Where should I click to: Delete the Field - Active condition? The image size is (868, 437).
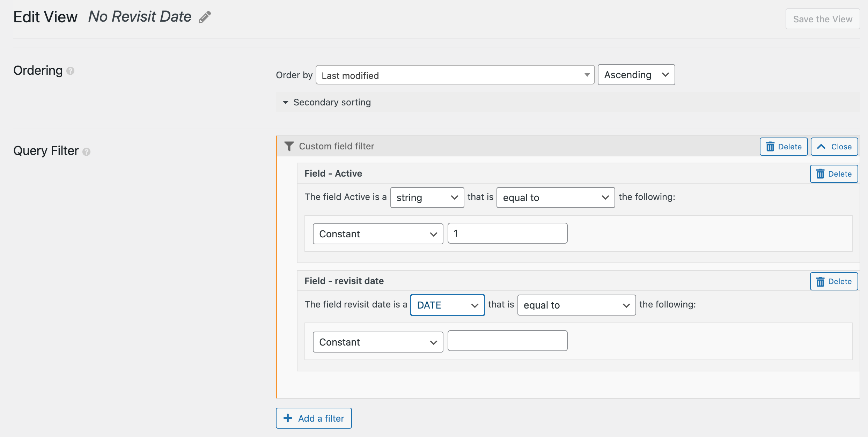[834, 174]
